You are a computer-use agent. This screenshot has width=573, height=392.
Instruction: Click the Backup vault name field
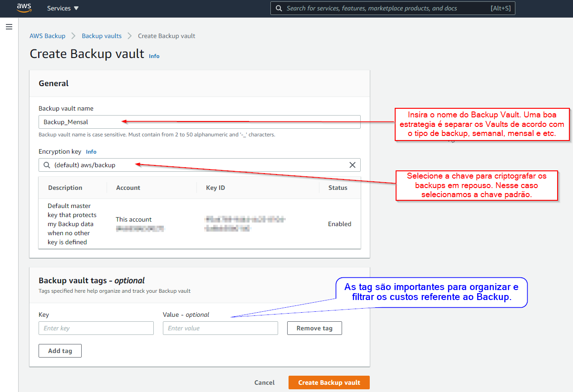pyautogui.click(x=200, y=122)
